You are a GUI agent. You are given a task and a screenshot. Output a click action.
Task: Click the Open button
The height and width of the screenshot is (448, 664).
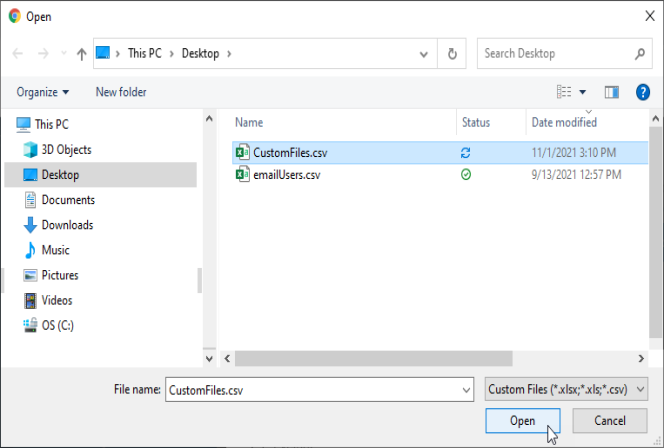[522, 421]
